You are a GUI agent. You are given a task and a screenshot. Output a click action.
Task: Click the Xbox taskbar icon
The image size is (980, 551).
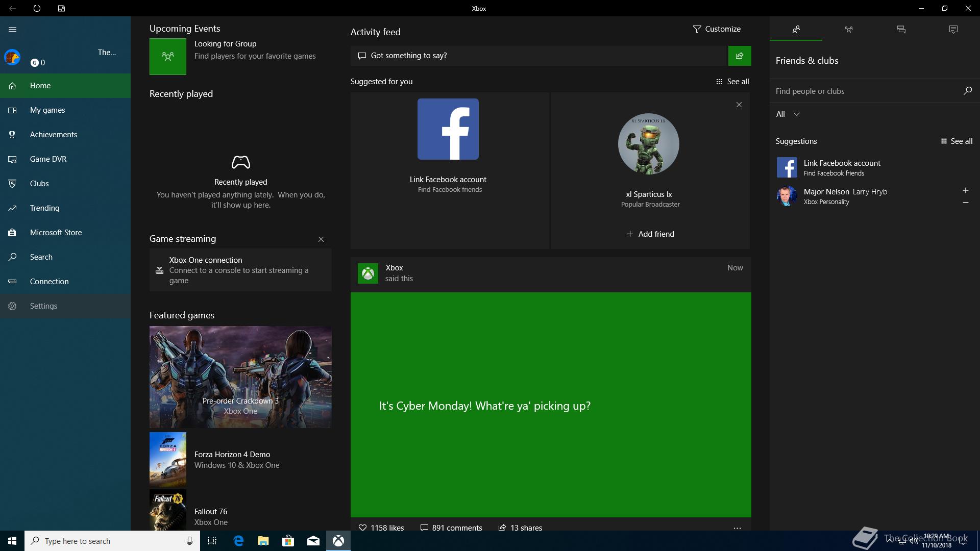point(338,541)
